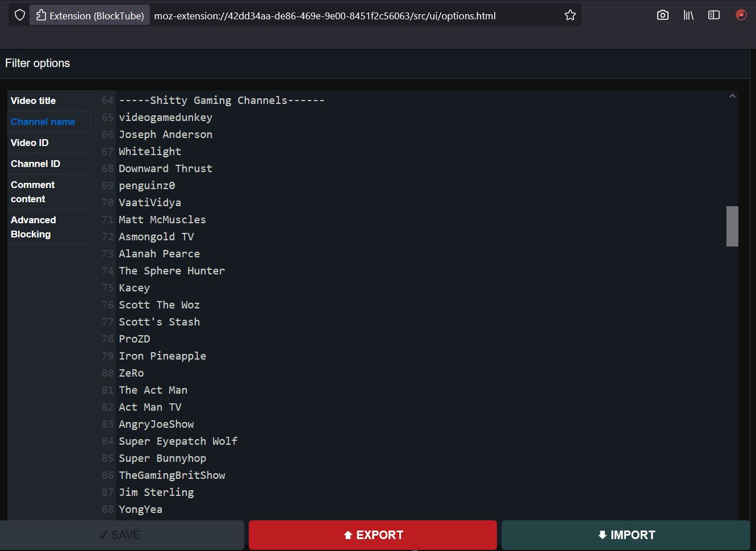756x551 pixels.
Task: Switch to Comment content tab
Action: pyautogui.click(x=49, y=192)
